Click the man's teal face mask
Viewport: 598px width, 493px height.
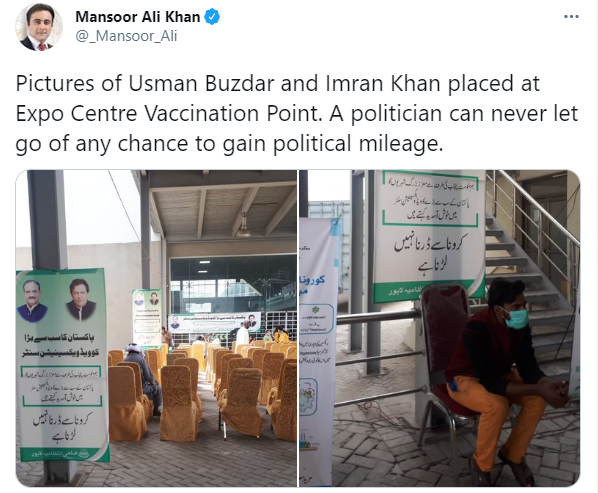point(516,318)
